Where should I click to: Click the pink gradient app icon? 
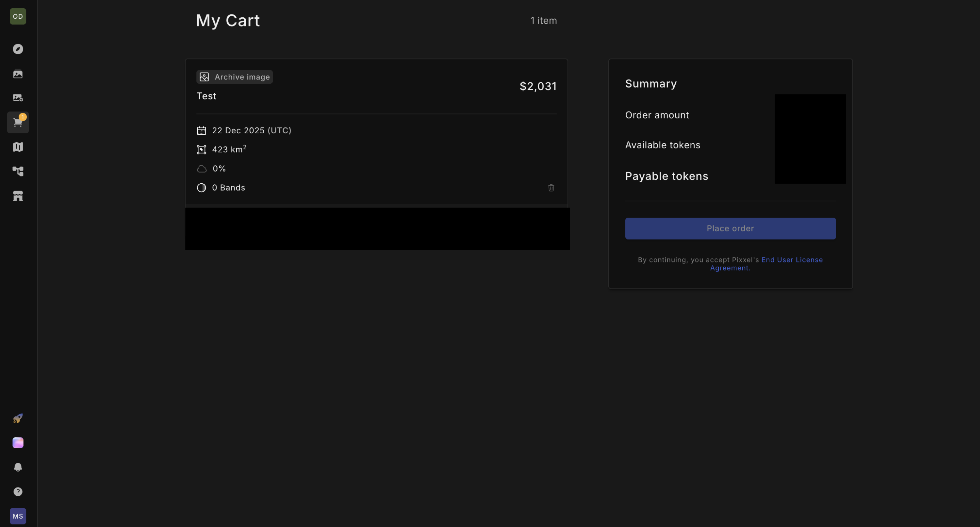point(18,443)
